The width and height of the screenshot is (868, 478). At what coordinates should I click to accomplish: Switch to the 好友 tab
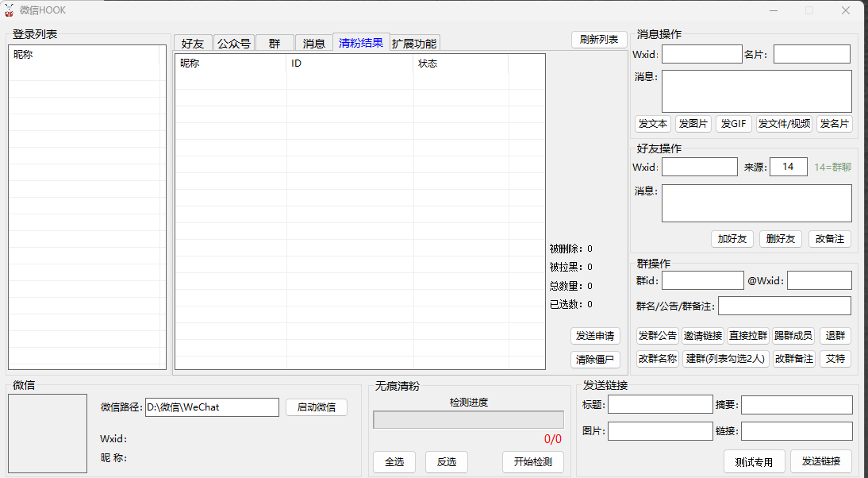[x=193, y=44]
